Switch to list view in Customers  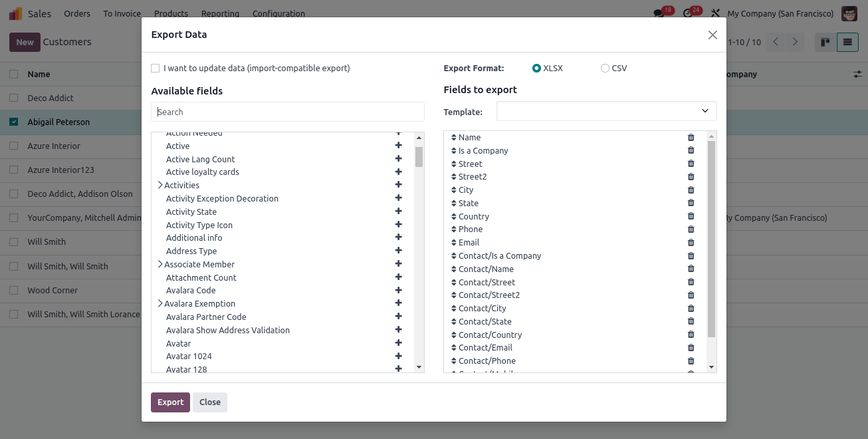coord(847,42)
